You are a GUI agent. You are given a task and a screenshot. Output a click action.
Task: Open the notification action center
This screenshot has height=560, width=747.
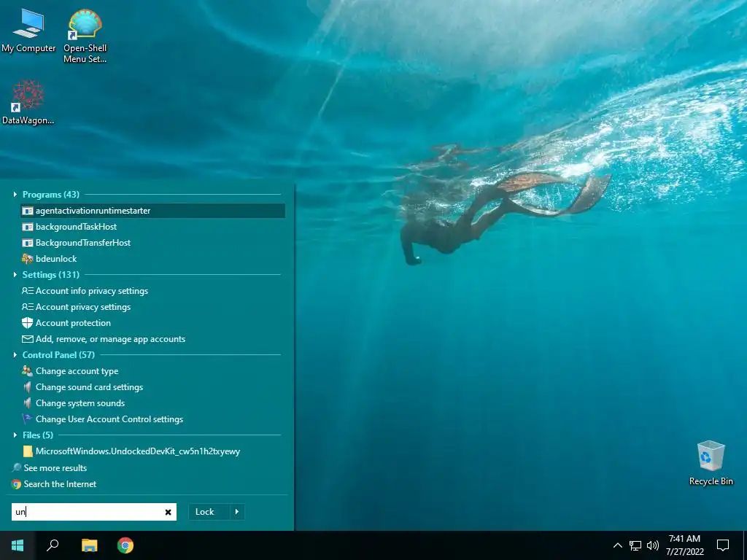pyautogui.click(x=723, y=545)
